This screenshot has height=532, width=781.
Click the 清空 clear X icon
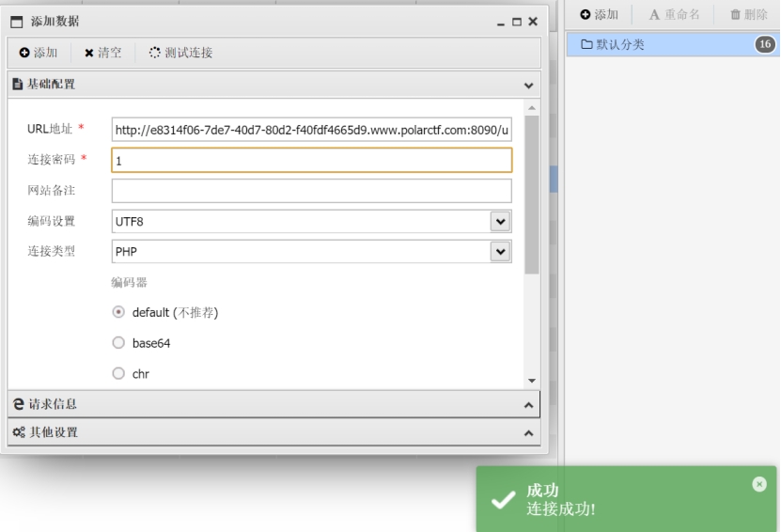(89, 53)
